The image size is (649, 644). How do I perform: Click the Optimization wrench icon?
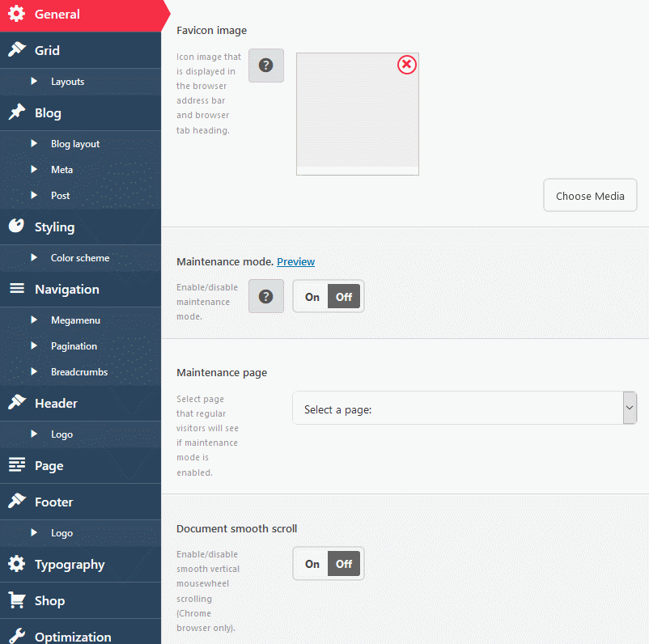pyautogui.click(x=16, y=636)
